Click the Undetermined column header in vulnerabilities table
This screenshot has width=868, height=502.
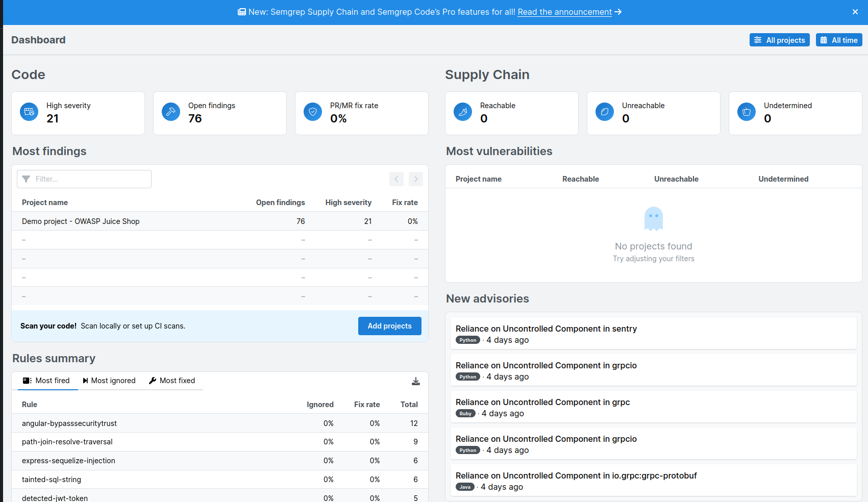tap(783, 179)
